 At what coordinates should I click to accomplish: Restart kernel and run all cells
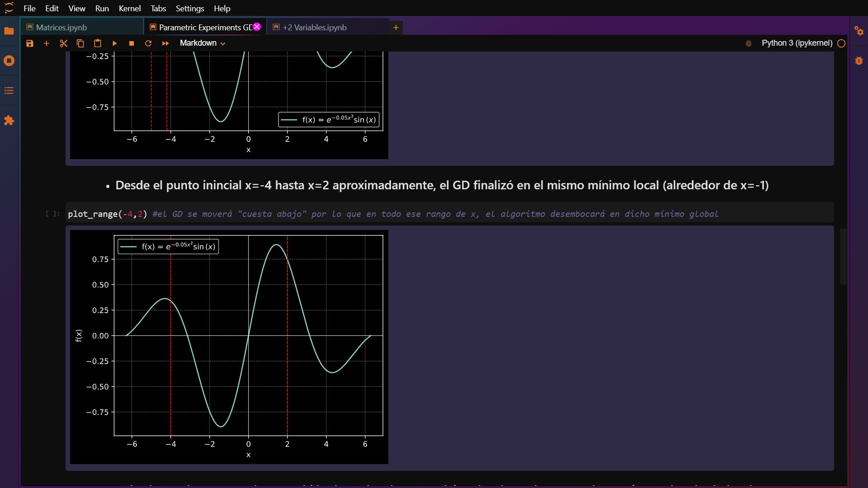click(x=165, y=43)
